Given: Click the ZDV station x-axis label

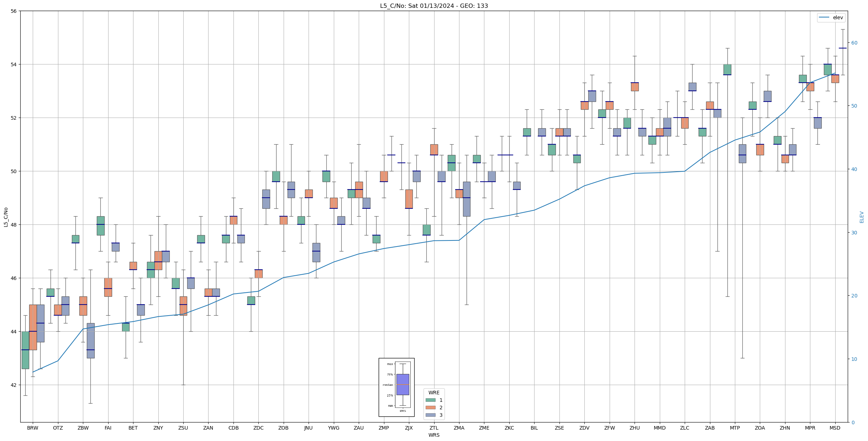Looking at the screenshot, I should click(584, 428).
